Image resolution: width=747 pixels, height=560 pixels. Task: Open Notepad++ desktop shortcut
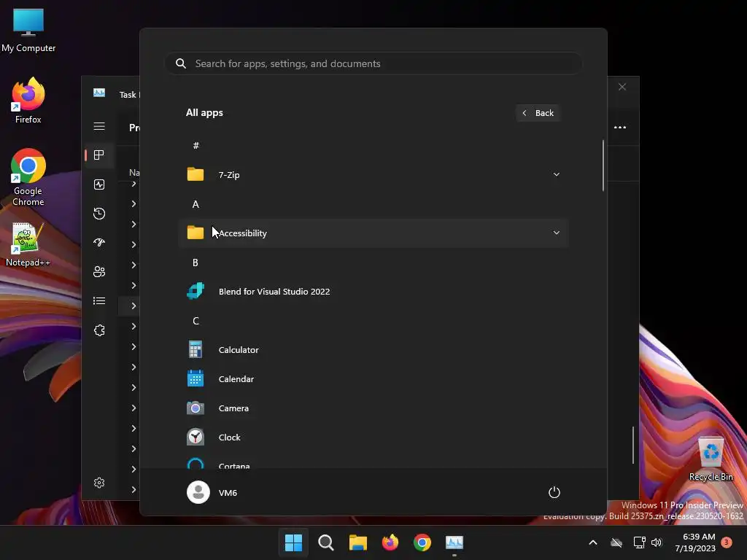pyautogui.click(x=28, y=245)
